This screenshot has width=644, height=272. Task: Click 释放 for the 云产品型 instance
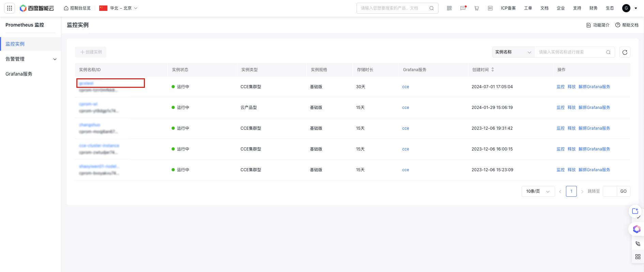point(571,108)
